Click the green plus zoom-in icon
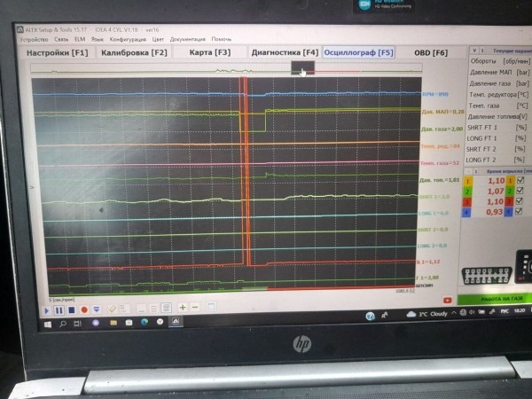Viewport: 532px width, 399px height. [x=182, y=308]
